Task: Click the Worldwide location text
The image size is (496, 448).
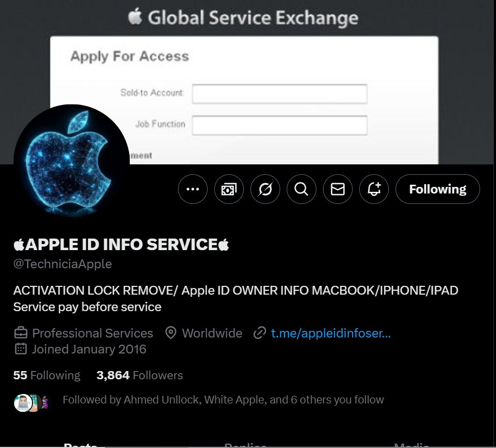Action: click(x=212, y=333)
